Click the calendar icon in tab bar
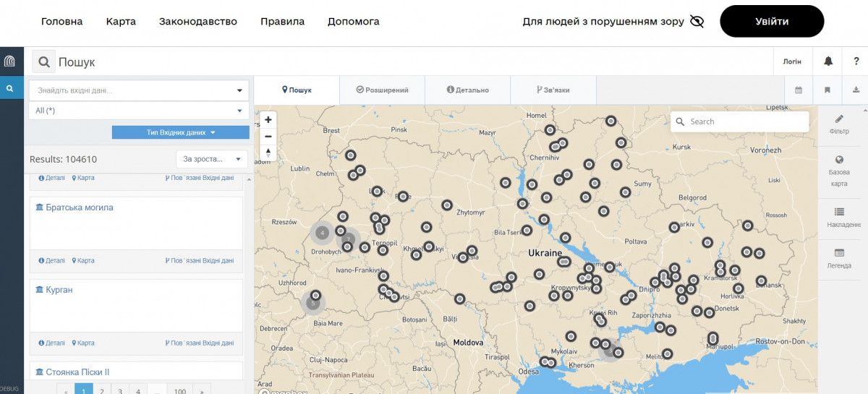Viewport: 868px width, 394px height. point(799,90)
